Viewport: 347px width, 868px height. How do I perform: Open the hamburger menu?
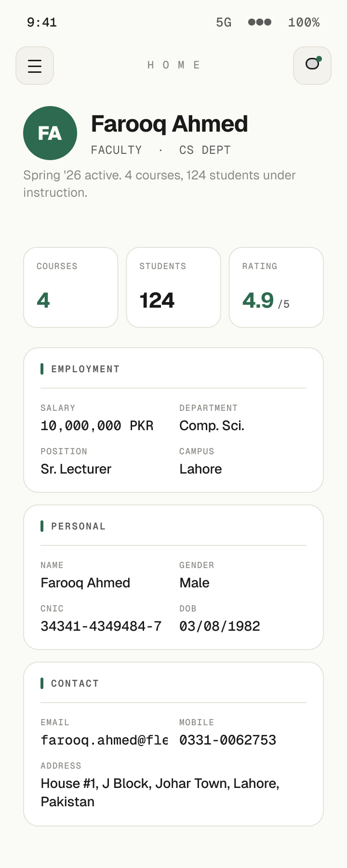point(35,66)
